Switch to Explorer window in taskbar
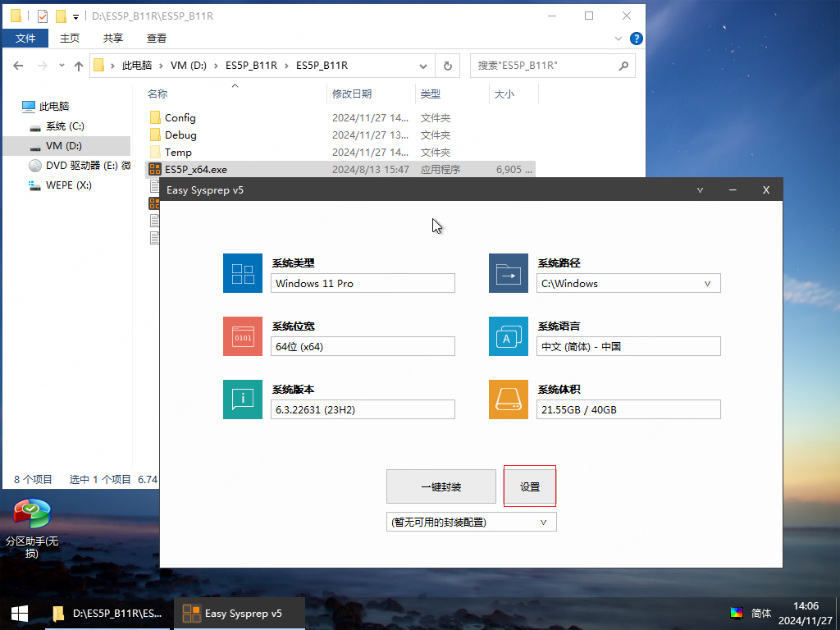The height and width of the screenshot is (630, 840). (x=109, y=614)
